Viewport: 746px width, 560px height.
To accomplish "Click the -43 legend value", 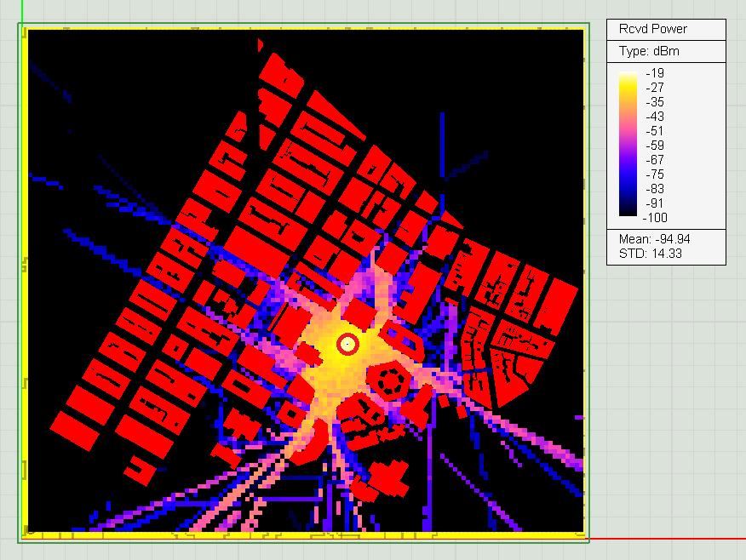I will [655, 117].
